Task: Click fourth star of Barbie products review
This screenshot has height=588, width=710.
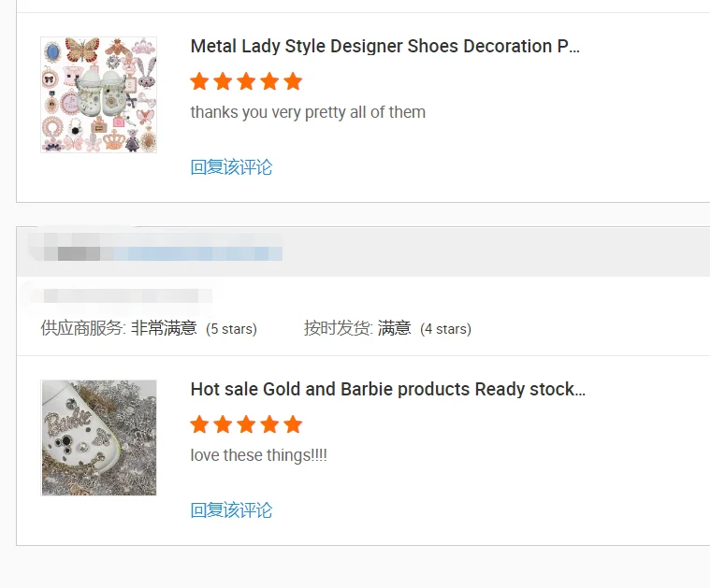Action: pos(269,424)
